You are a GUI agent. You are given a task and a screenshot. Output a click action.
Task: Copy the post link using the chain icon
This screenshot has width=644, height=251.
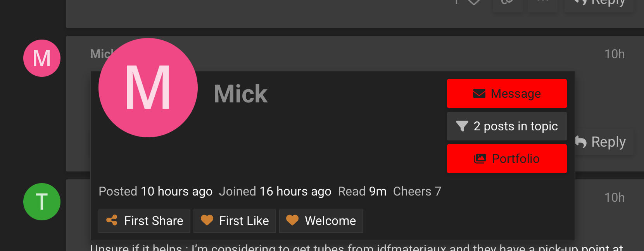pyautogui.click(x=508, y=3)
